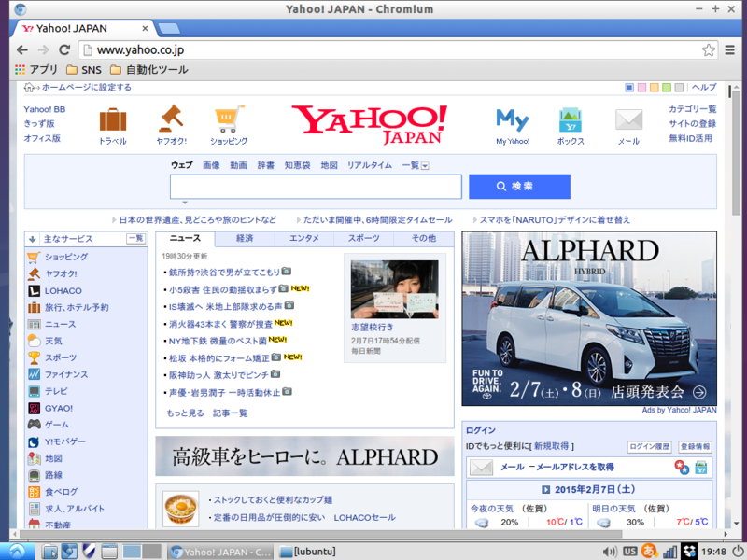Screen dimensions: 747x560
Task: Open the ショッピング cart icon in header
Action: (x=229, y=119)
